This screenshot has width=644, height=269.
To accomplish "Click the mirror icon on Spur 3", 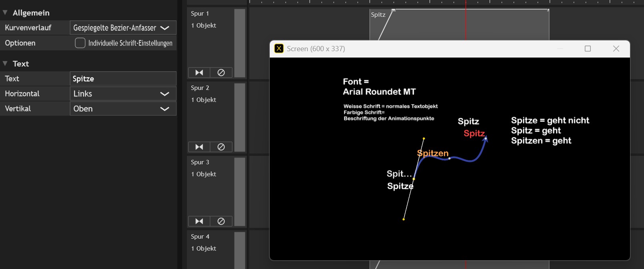I will (x=199, y=221).
